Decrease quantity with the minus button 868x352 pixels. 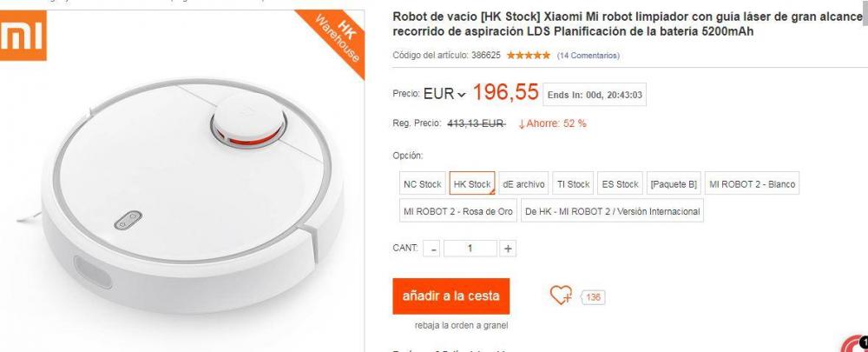[431, 249]
